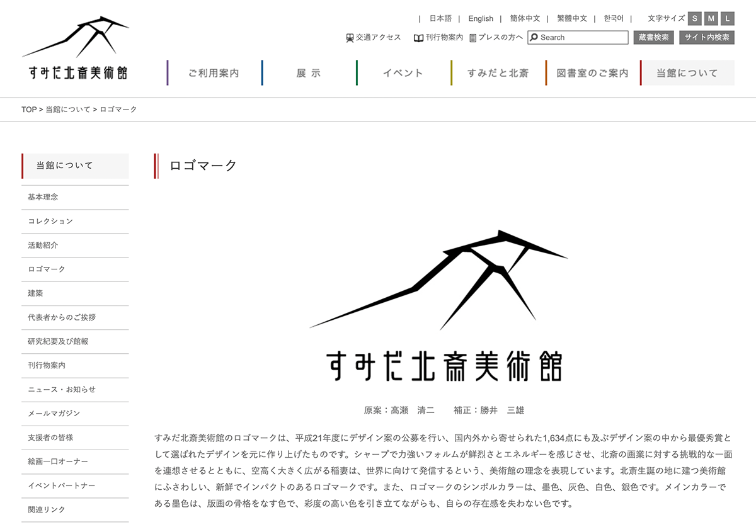Open the イベント navigation menu

[x=403, y=73]
